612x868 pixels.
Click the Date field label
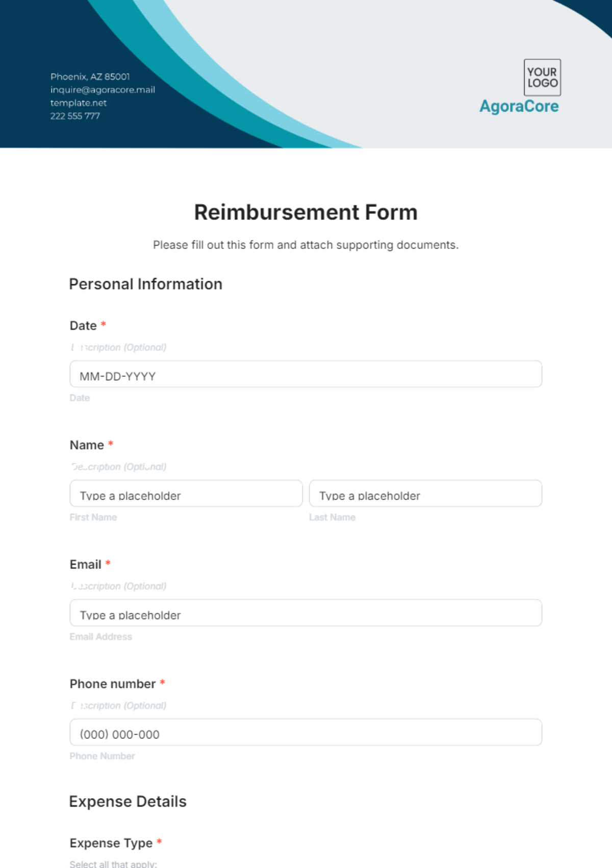(83, 326)
